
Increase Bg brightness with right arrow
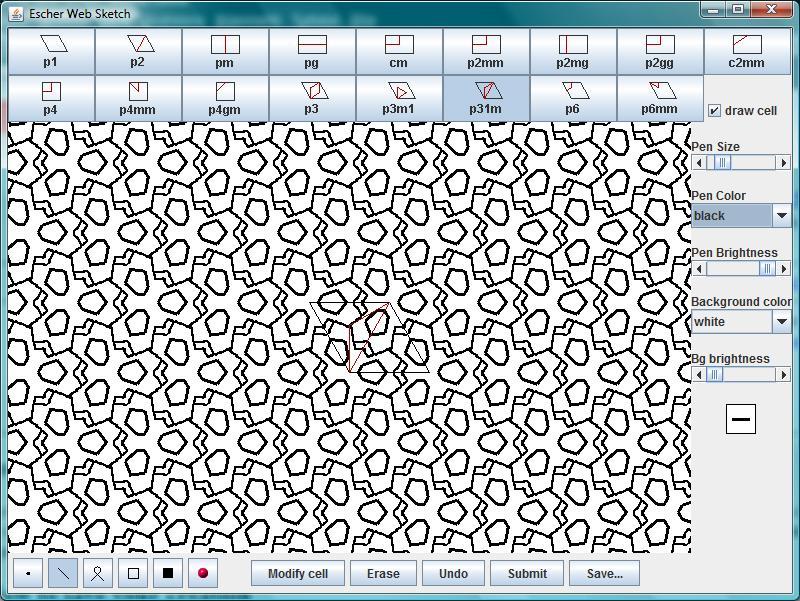tap(784, 375)
